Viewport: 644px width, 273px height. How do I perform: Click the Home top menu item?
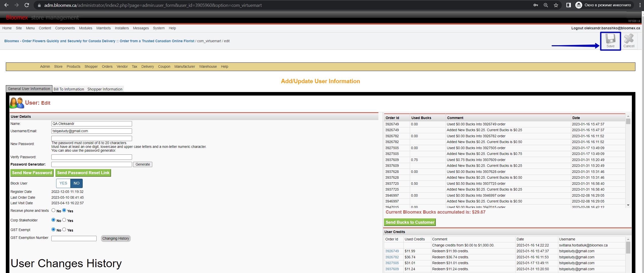pyautogui.click(x=7, y=28)
